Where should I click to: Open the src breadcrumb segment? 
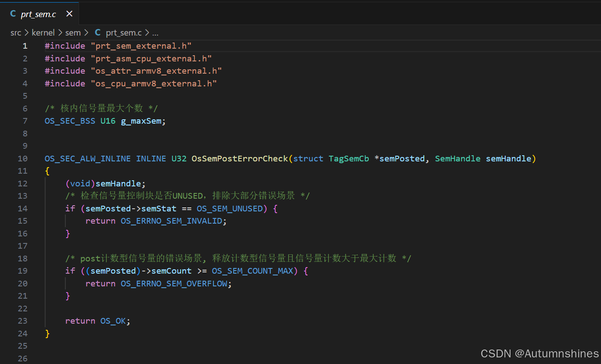click(16, 32)
